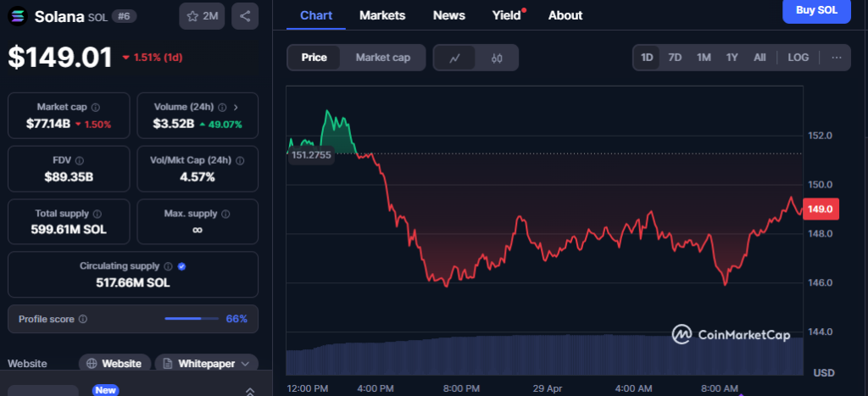Select the All time range
Screen dimensions: 868x396
760,58
